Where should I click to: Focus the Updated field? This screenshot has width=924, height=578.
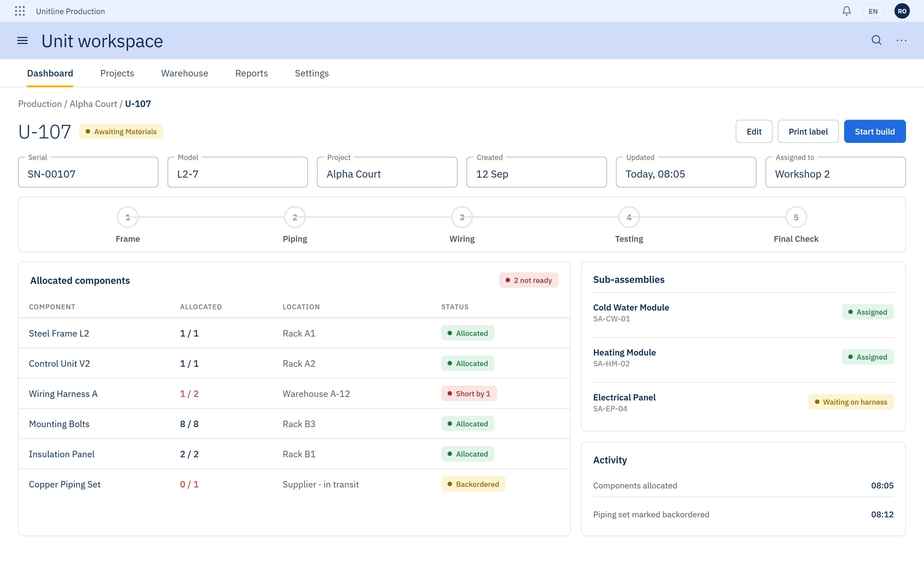click(x=686, y=172)
